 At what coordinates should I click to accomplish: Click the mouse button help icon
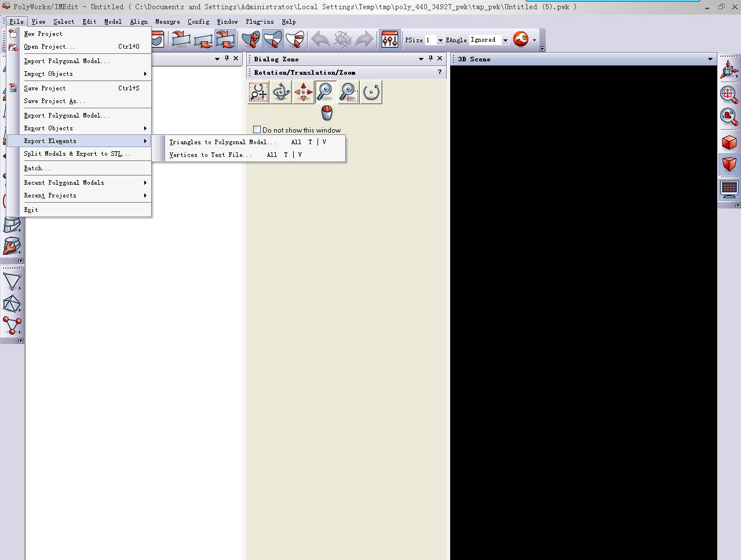(327, 112)
